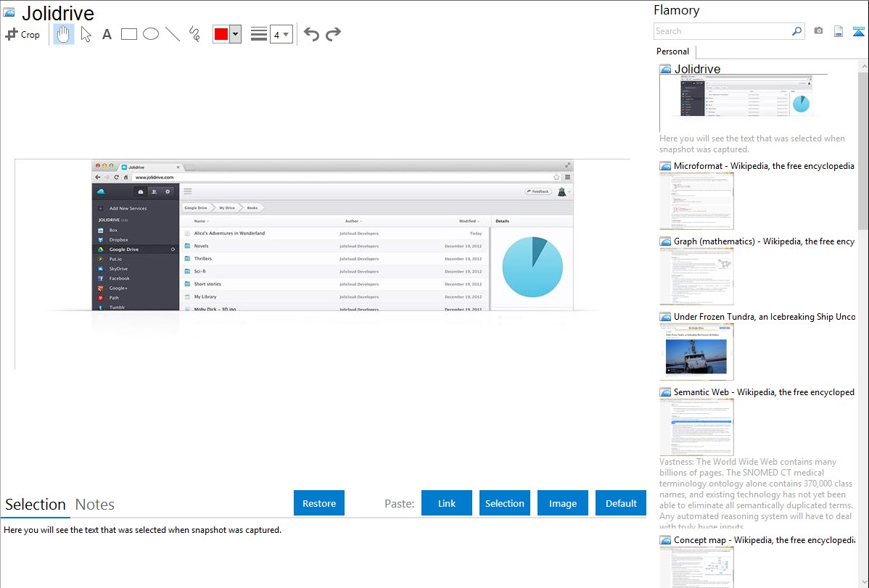
Task: Click the blue collapse-to-top icon
Action: 858,31
